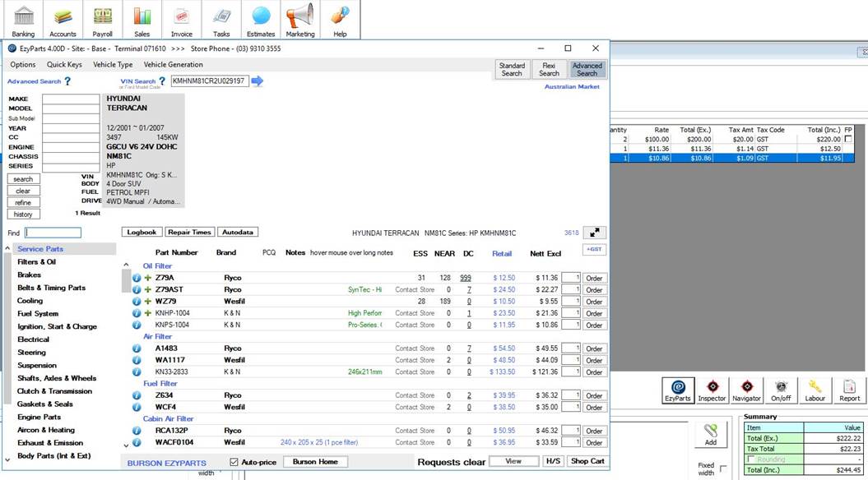
Task: Open the Payroll module icon
Action: pyautogui.click(x=102, y=20)
